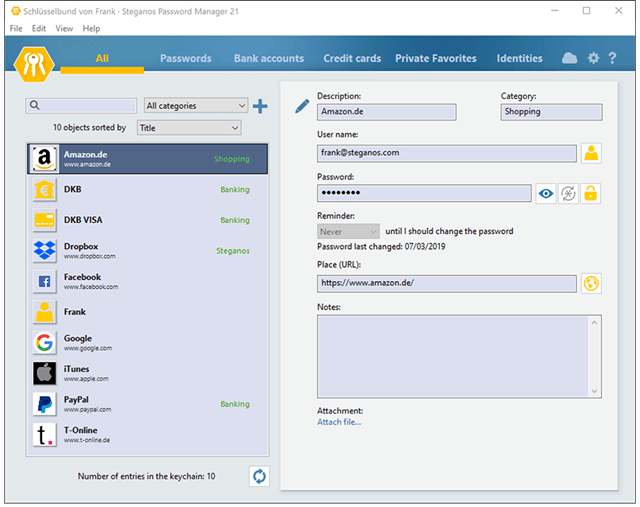The height and width of the screenshot is (507, 640).
Task: Click the DKB bank building icon
Action: [44, 189]
